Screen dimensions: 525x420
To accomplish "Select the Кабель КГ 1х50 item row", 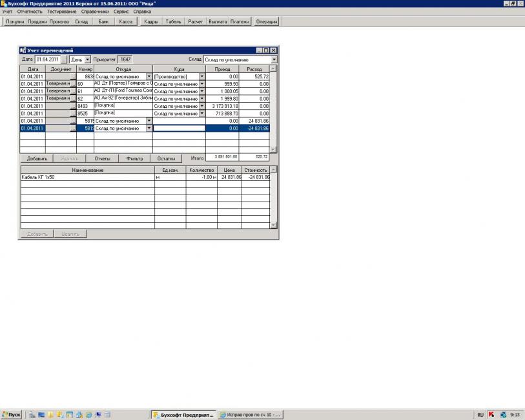I will pyautogui.click(x=87, y=176).
